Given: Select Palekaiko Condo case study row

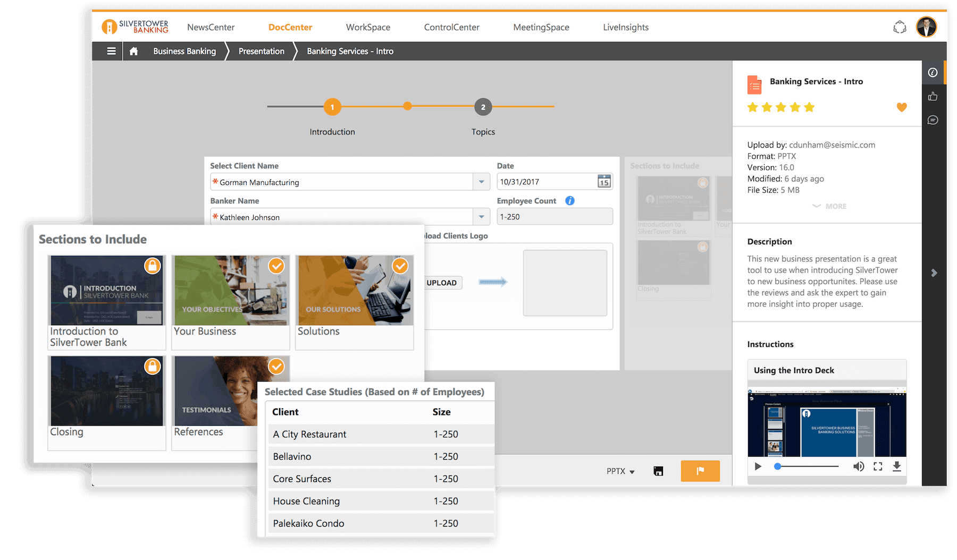Looking at the screenshot, I should click(381, 523).
